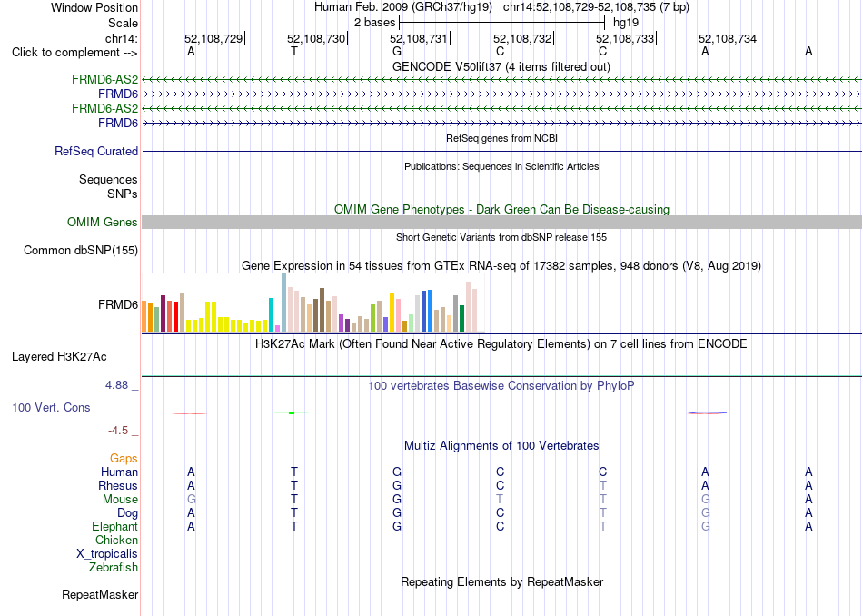Select the Elephant species label
Image resolution: width=863 pixels, height=616 pixels.
pos(115,526)
